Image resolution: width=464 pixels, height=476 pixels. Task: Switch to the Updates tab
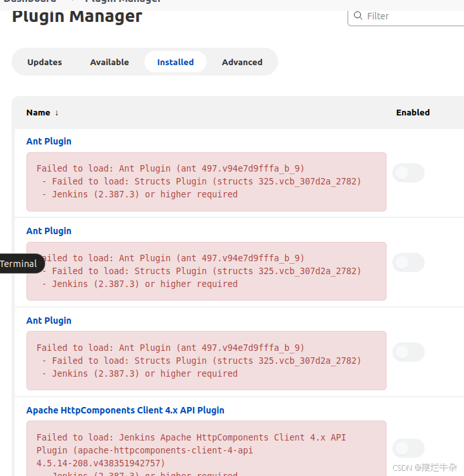(x=45, y=62)
